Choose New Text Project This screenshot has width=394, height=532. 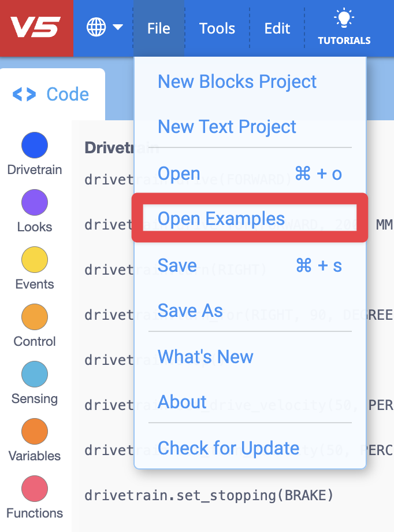(x=226, y=127)
